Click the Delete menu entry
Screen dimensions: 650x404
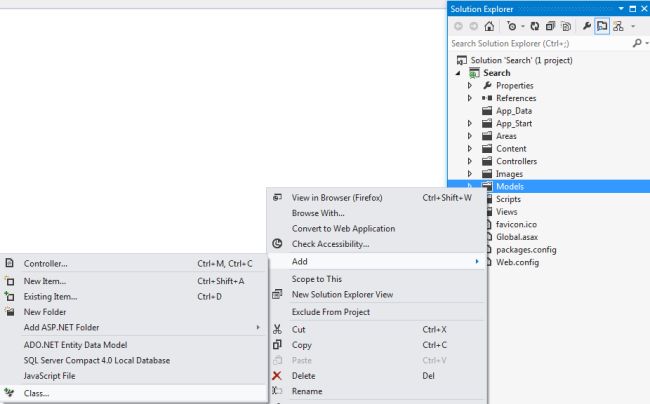point(376,376)
